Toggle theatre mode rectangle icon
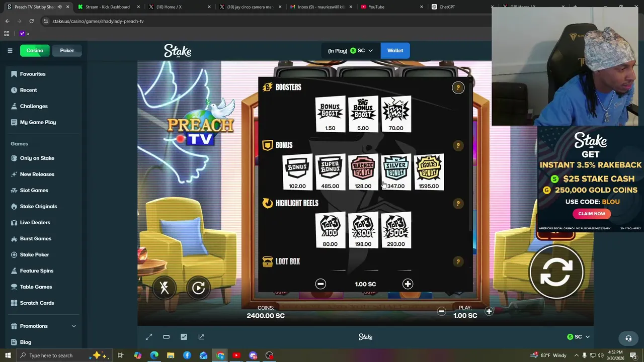Screen dimensions: 644x362 tap(166, 337)
